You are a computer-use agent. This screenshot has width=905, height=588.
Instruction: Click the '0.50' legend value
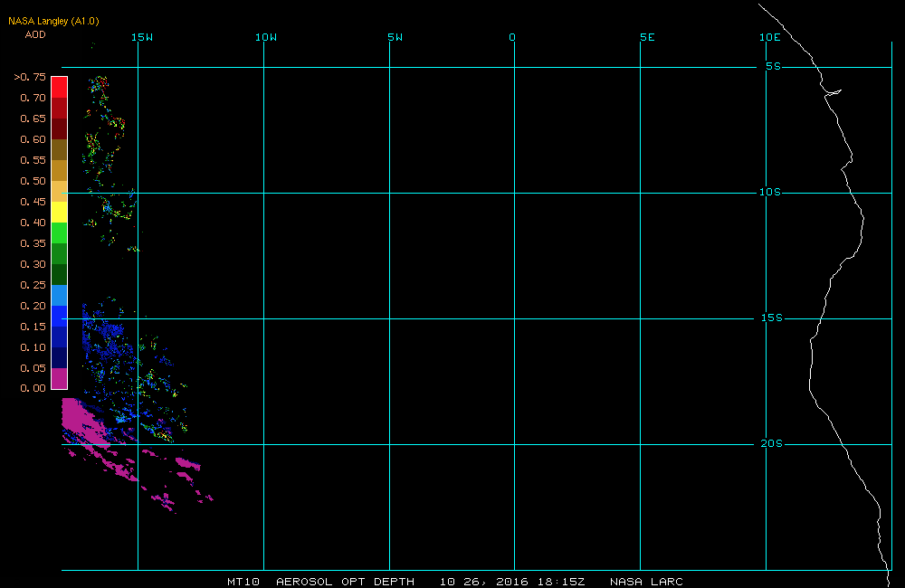(x=33, y=181)
